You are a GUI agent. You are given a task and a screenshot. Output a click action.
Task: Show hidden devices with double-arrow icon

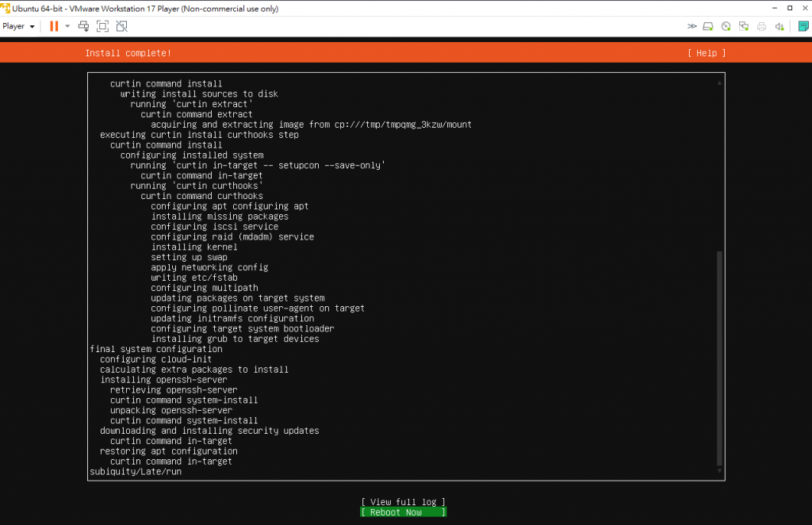(x=691, y=26)
